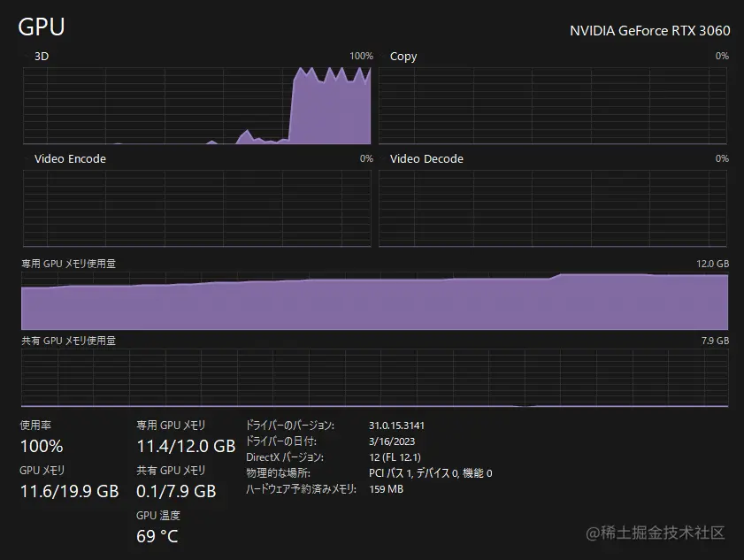Click the GPU メモリ label
Screen dimensions: 744x560
coord(42,471)
